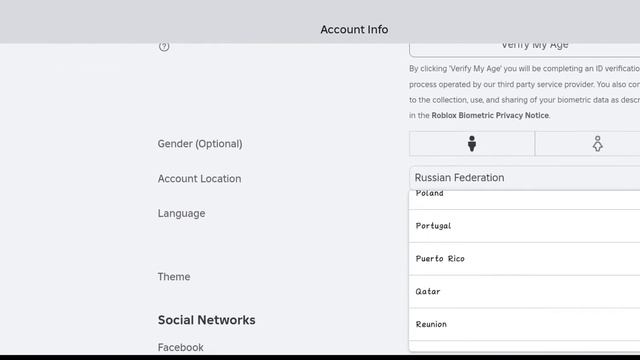Click the blank row below Reunion
Image resolution: width=640 pixels, height=360 pixels.
click(524, 346)
